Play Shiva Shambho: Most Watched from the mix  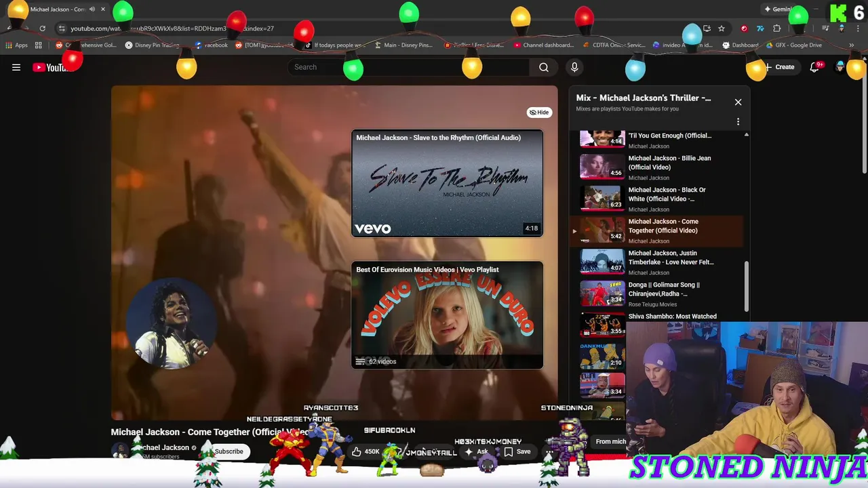pyautogui.click(x=672, y=317)
